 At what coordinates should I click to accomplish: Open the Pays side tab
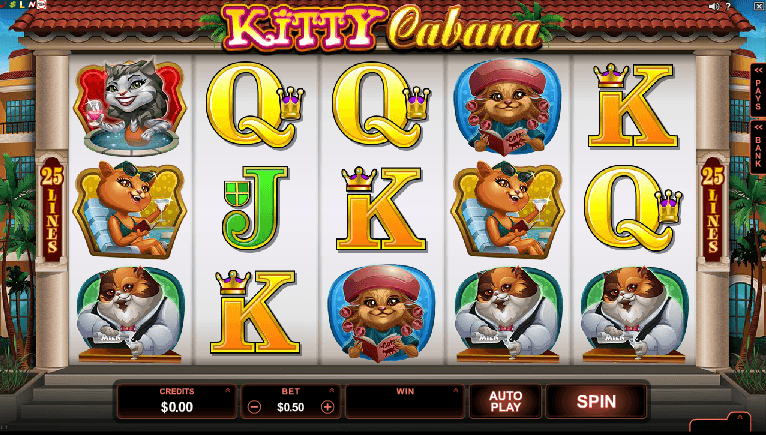(758, 90)
